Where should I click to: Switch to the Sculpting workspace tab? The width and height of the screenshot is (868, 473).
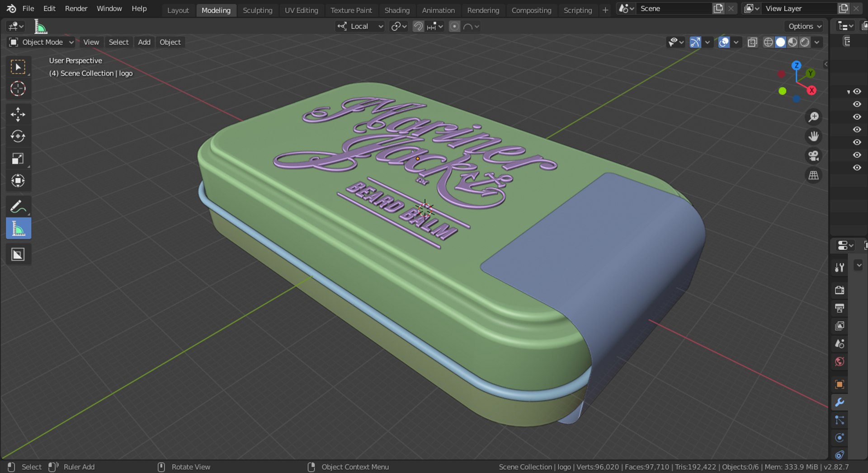(258, 10)
